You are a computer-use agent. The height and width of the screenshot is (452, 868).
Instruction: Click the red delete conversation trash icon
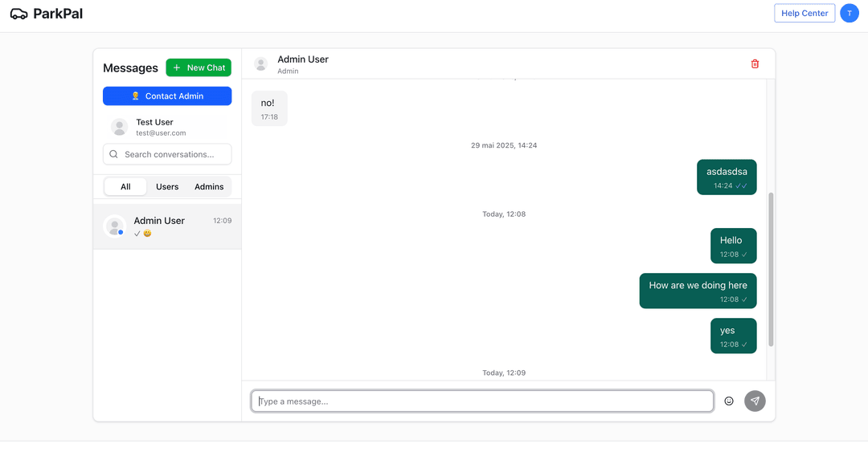pyautogui.click(x=755, y=64)
